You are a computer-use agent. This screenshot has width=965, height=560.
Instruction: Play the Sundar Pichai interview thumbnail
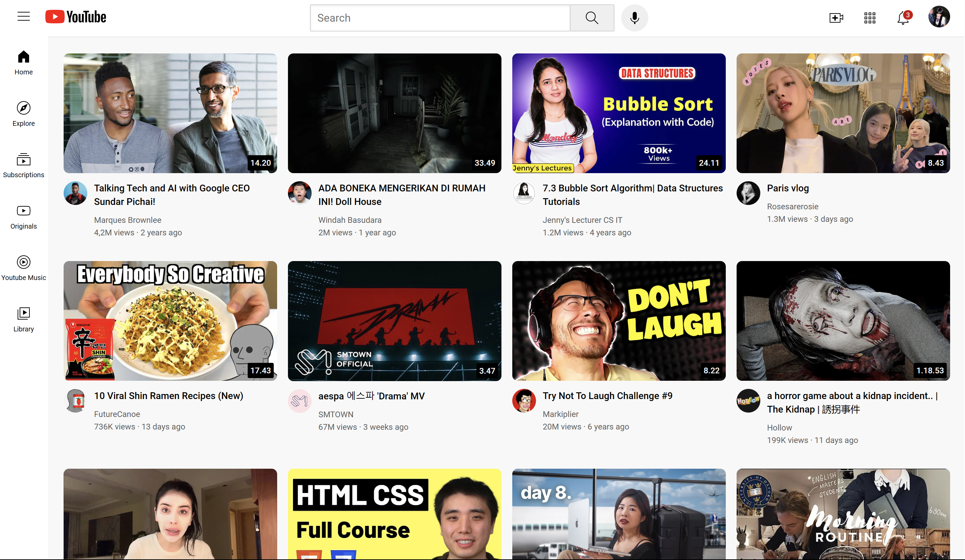coord(170,113)
